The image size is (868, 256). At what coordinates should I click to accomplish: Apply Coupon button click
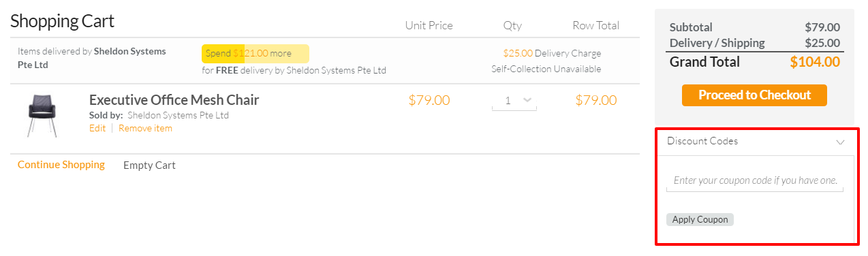coord(700,219)
